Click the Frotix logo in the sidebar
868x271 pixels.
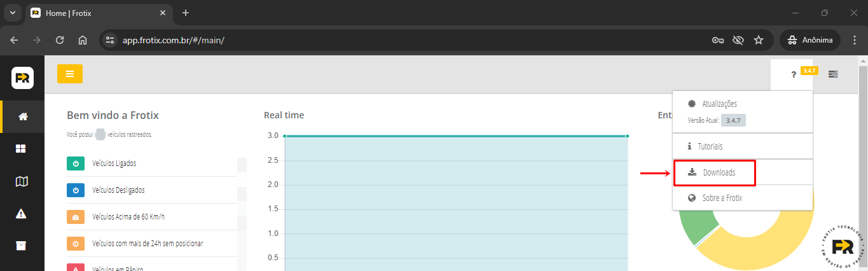[x=22, y=78]
